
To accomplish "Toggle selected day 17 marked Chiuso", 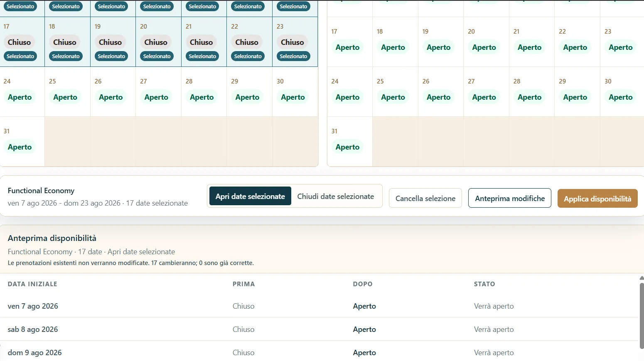I will click(22, 42).
